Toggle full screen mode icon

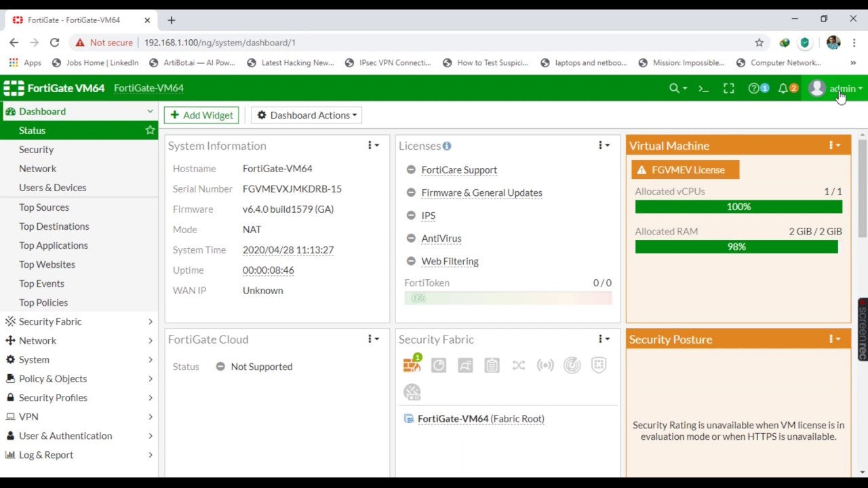pyautogui.click(x=728, y=88)
